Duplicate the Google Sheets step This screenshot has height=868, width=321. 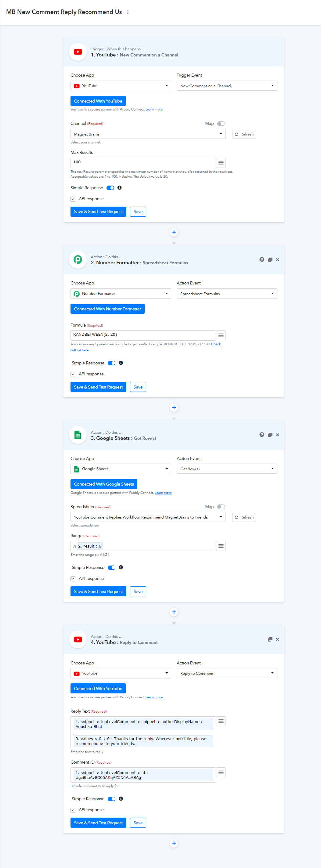point(270,435)
